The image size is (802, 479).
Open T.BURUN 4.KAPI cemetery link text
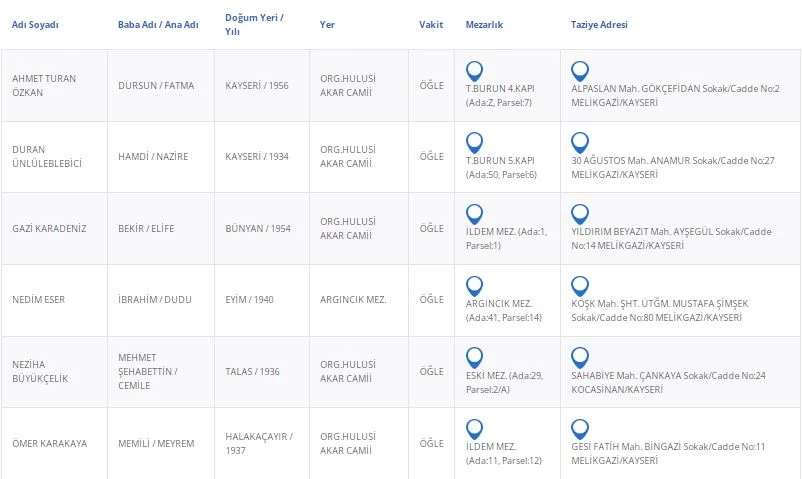pos(500,88)
